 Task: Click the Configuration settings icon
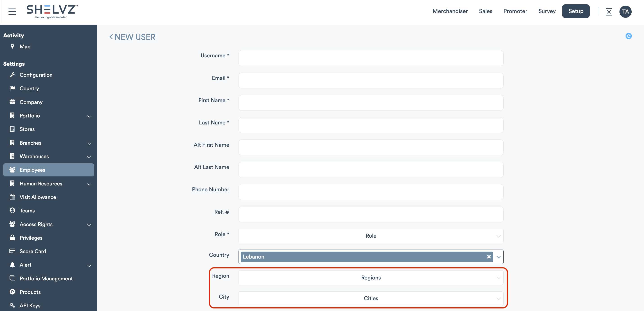click(12, 75)
